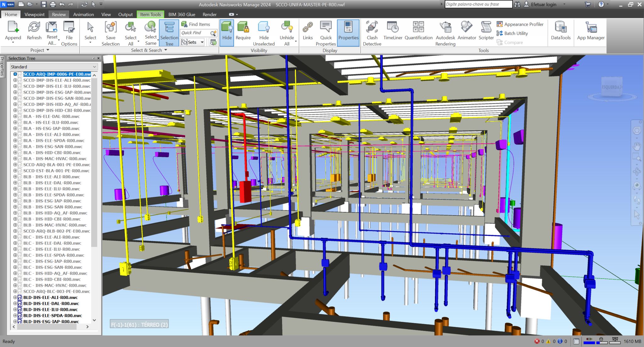This screenshot has width=644, height=347.
Task: Launch the TimeLiner tool
Action: point(393,31)
